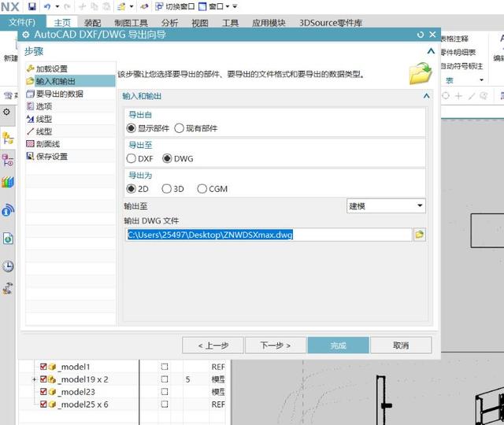
Task: Choose the 显示部件 radio button
Action: click(132, 128)
